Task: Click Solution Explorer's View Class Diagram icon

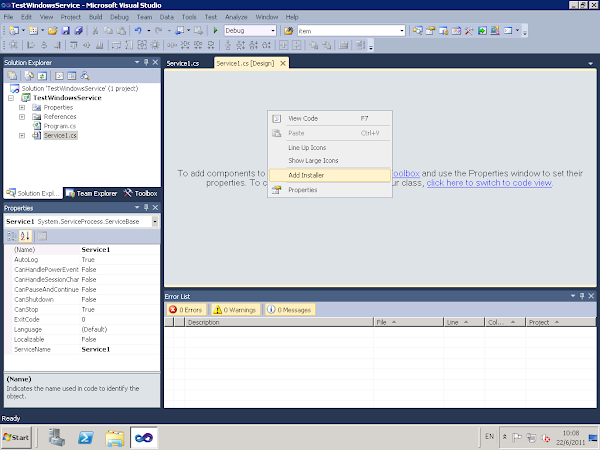Action: pyautogui.click(x=85, y=76)
